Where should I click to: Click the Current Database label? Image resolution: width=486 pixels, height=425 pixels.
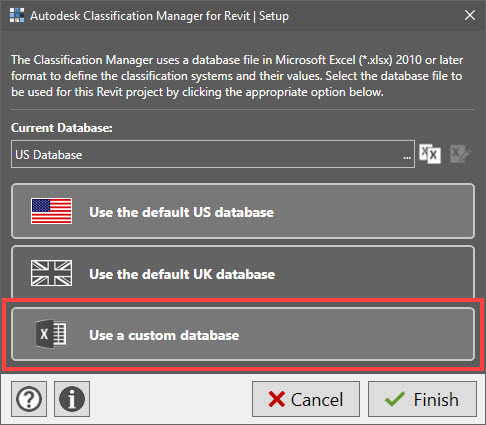[x=62, y=128]
